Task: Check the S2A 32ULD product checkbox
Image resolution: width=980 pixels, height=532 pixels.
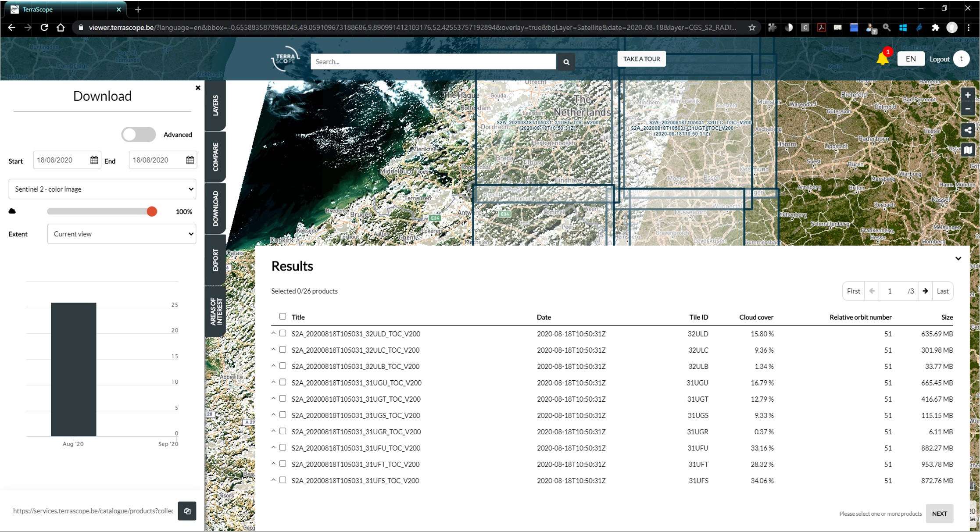Action: tap(283, 333)
